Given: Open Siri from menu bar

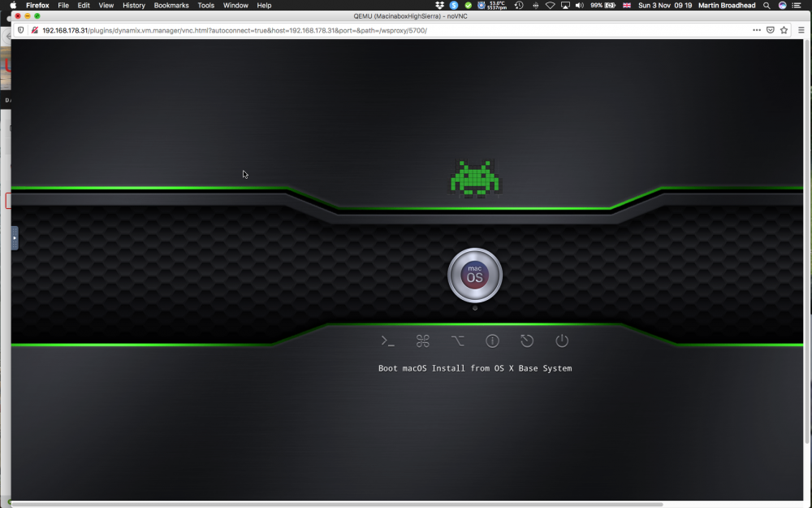Looking at the screenshot, I should (783, 5).
